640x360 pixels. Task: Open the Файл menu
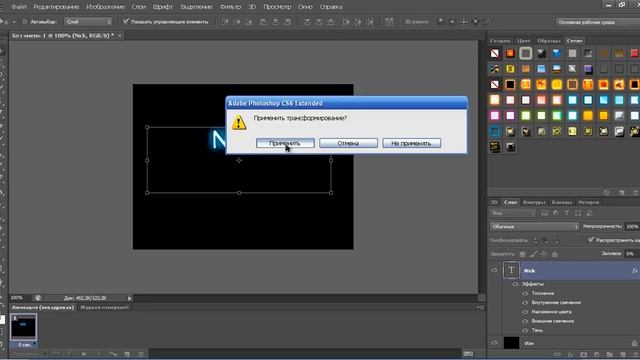coord(19,7)
